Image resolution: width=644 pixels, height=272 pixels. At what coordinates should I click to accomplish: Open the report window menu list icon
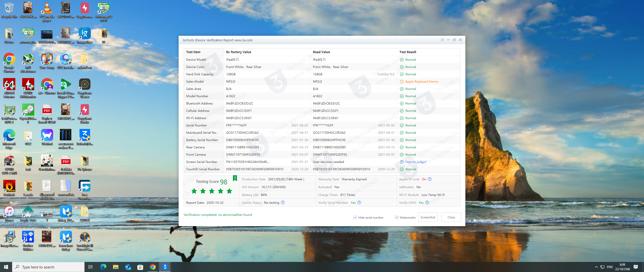pyautogui.click(x=442, y=40)
